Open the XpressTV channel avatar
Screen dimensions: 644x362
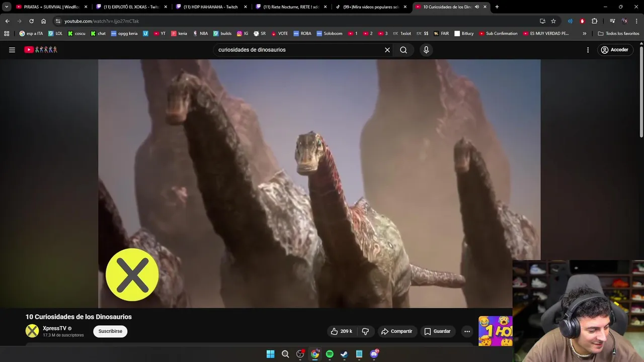[32, 331]
